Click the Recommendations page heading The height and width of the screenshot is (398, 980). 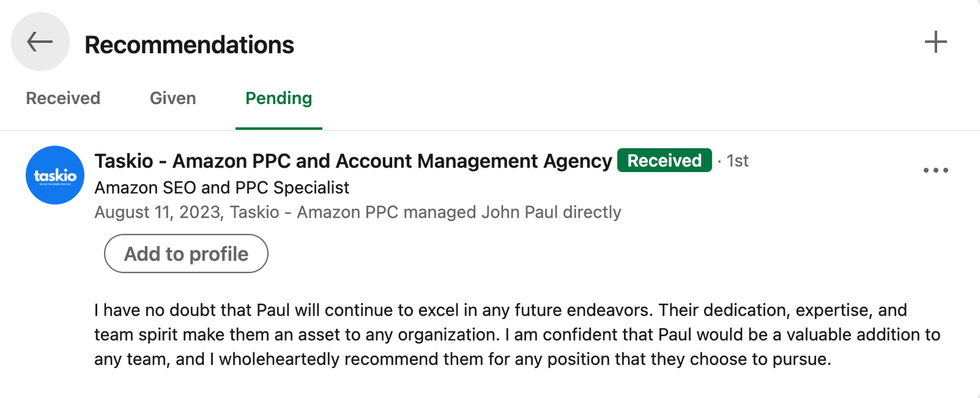(x=189, y=45)
